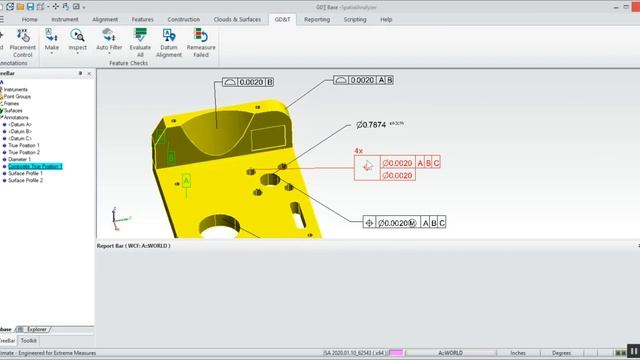The image size is (640, 360).
Task: Click the Report Bar title
Action: [133, 246]
